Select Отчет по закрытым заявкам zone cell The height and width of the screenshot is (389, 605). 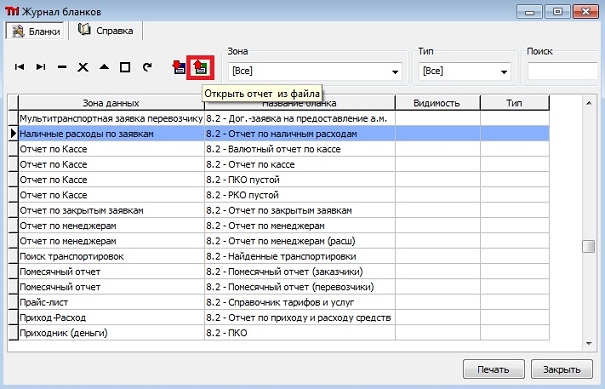click(x=111, y=211)
